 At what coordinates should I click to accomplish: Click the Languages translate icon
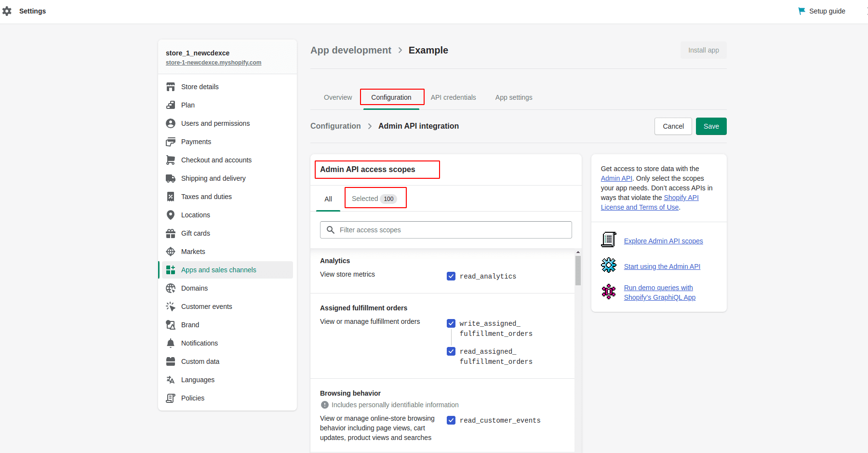click(171, 380)
